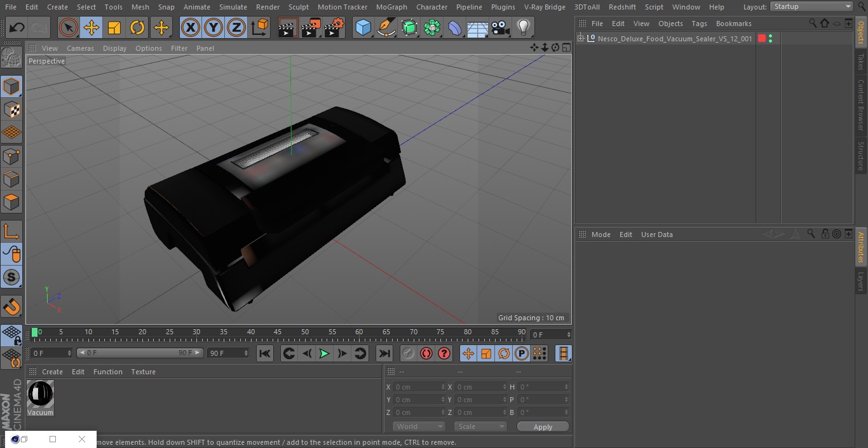Click the X position input field

point(419,387)
